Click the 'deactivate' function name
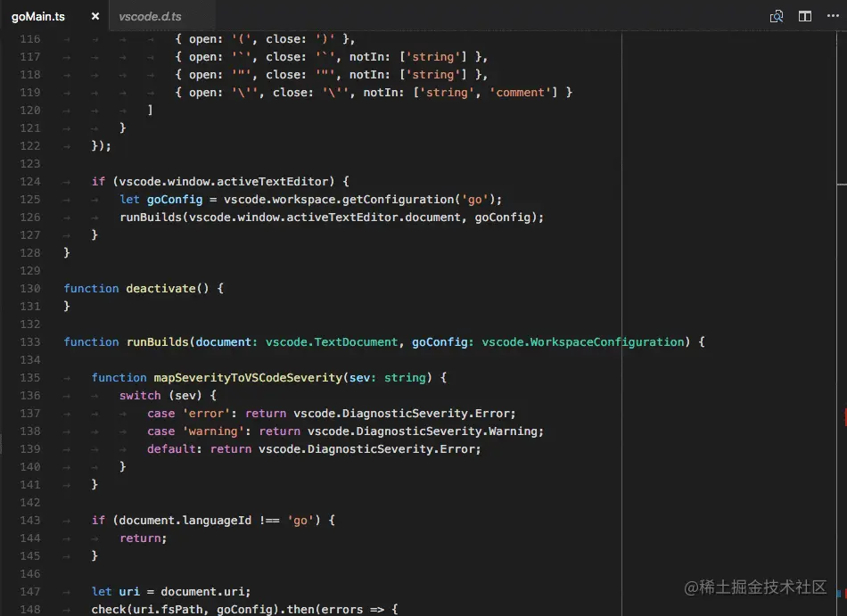The image size is (847, 616). (160, 288)
